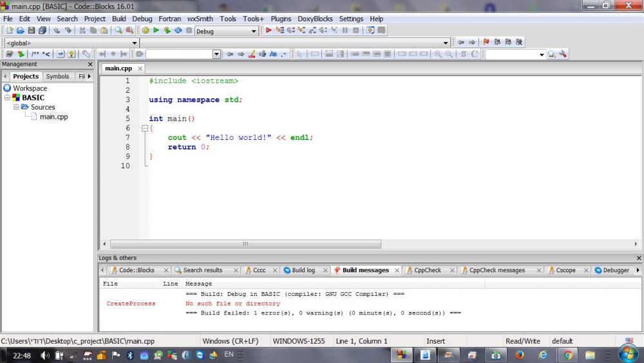Save the file with the floppy icon
The height and width of the screenshot is (363, 644).
coord(31,30)
